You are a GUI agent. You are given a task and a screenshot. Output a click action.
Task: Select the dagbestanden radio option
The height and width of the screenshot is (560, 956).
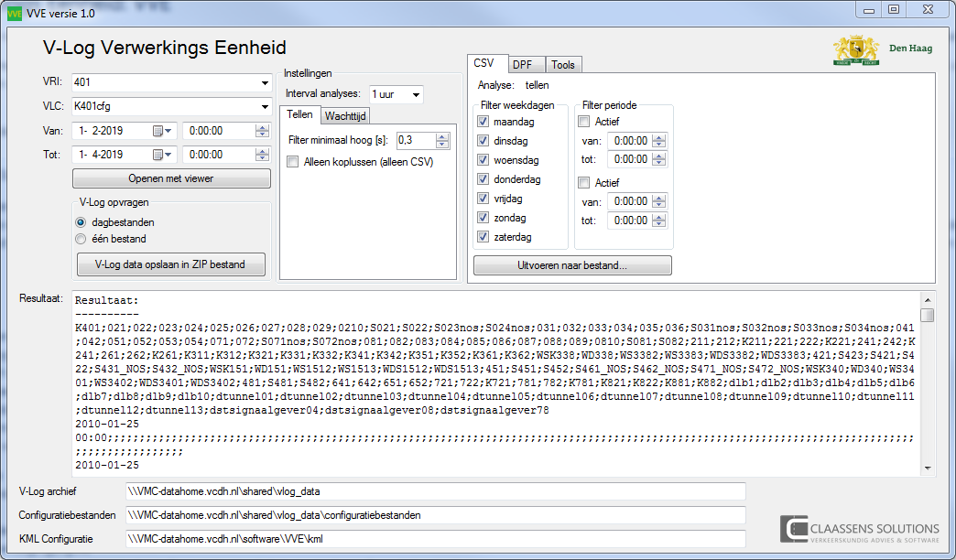(x=81, y=222)
